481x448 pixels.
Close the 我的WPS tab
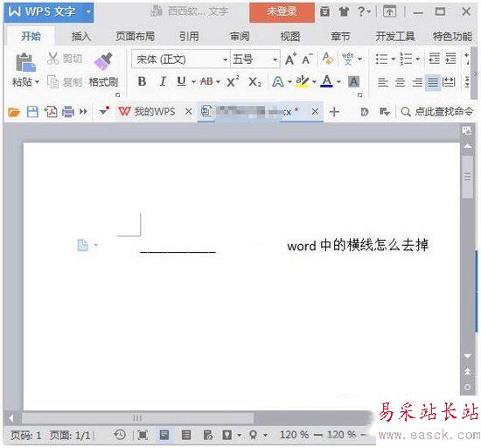[x=189, y=112]
